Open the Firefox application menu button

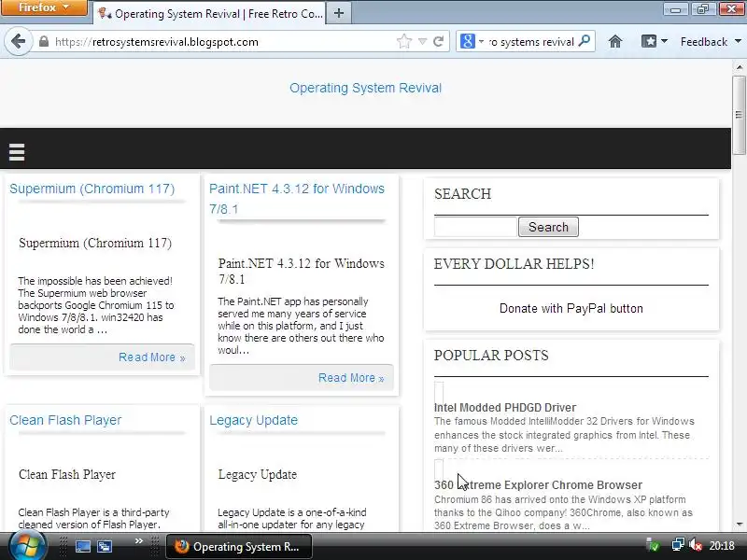tap(44, 7)
